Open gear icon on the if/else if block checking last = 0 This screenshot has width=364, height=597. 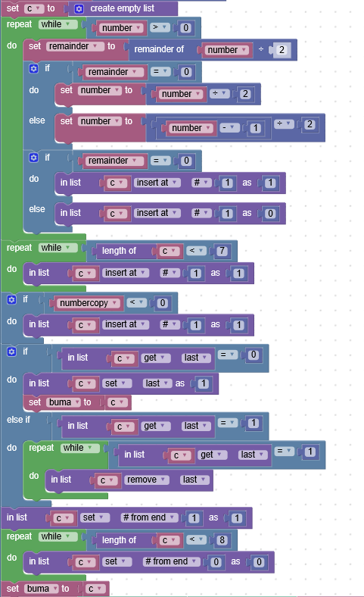pos(12,352)
